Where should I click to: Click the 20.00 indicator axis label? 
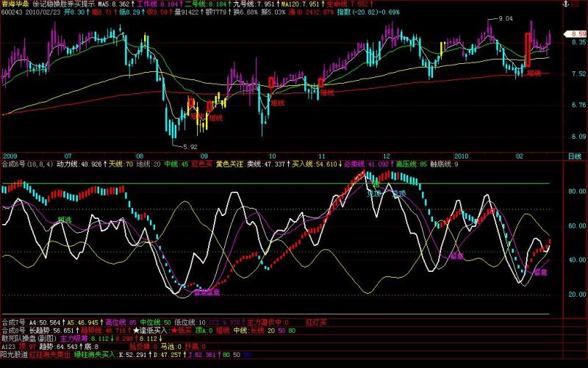tap(577, 295)
